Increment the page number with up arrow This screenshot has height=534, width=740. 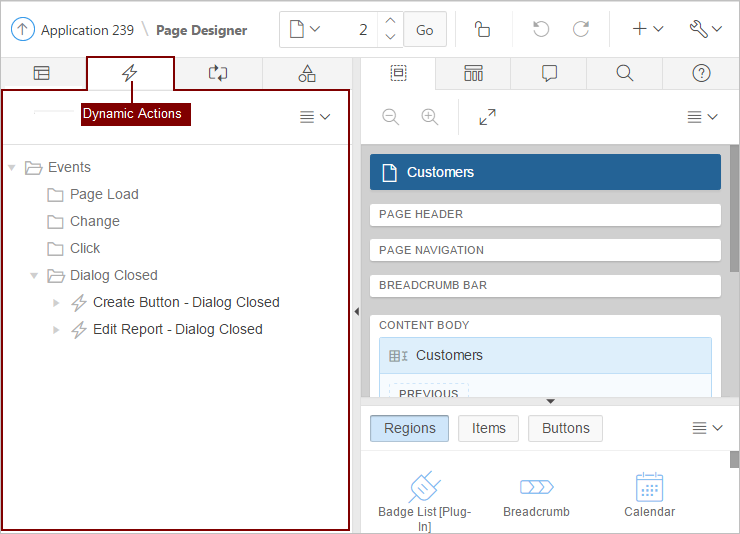tap(390, 21)
